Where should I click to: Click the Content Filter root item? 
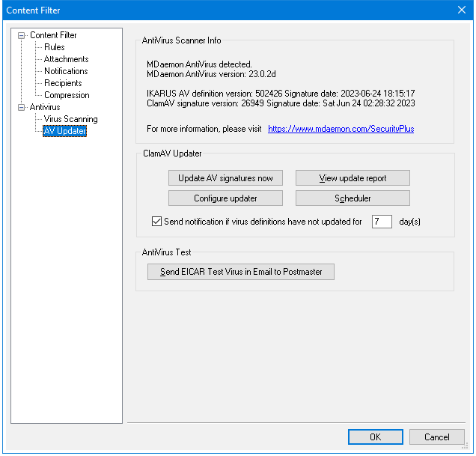[x=53, y=35]
